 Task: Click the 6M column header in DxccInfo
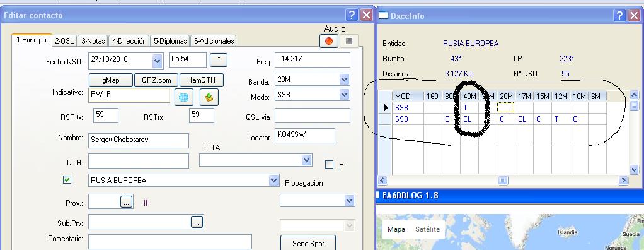pyautogui.click(x=597, y=96)
